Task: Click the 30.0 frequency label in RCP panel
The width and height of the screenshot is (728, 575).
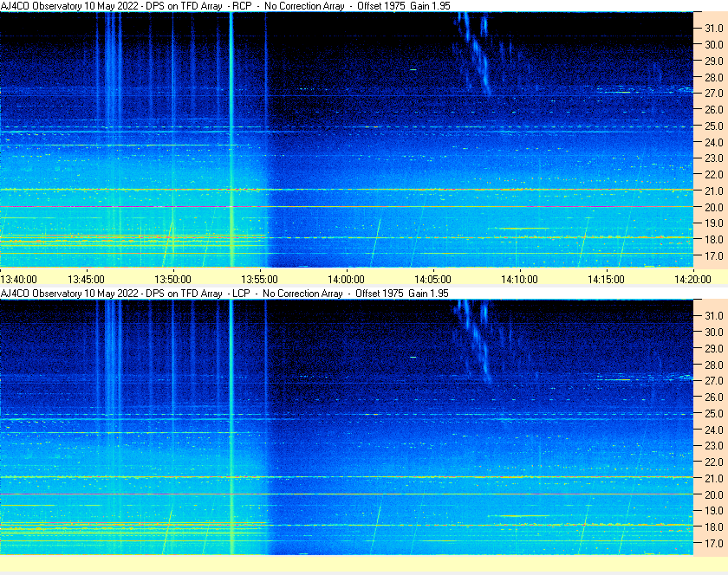Action: coord(714,44)
